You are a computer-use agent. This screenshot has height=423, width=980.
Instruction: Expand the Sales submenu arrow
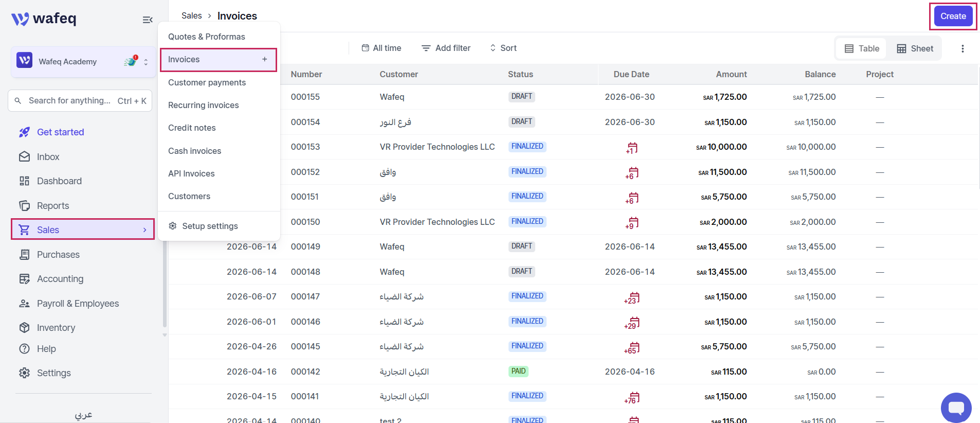(x=145, y=230)
